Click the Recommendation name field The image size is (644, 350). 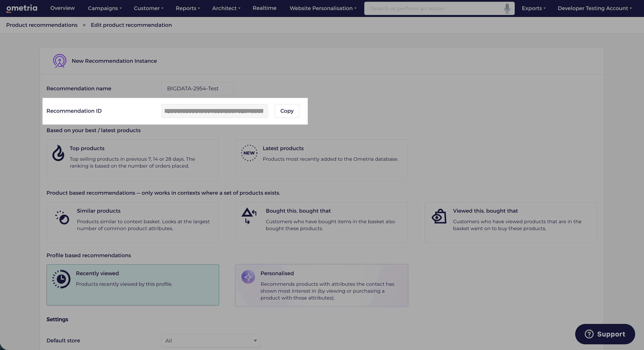coord(197,88)
